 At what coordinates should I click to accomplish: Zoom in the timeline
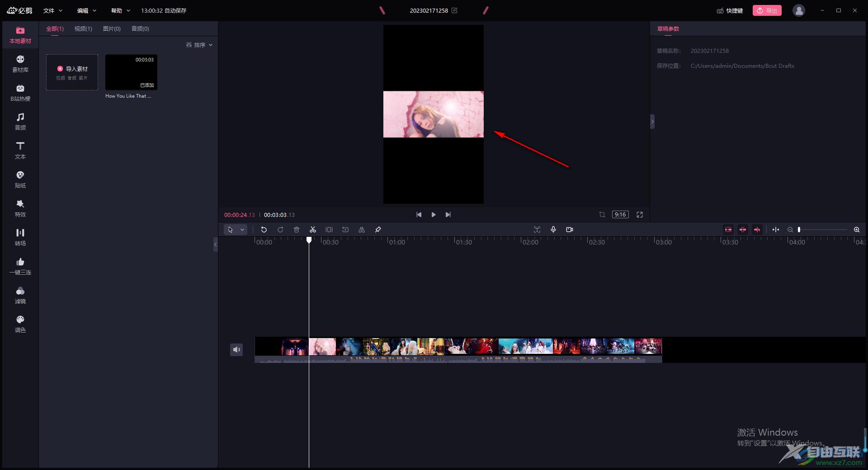click(x=857, y=230)
